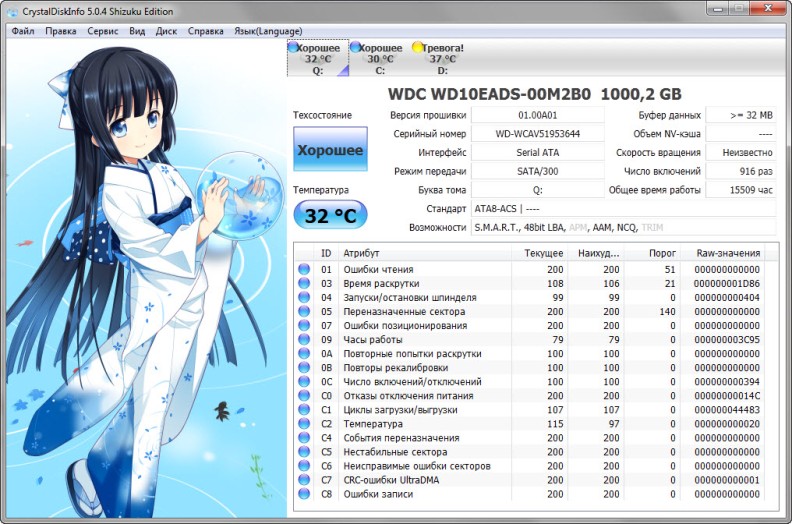Click the firmware version field 01.00A01

click(537, 115)
